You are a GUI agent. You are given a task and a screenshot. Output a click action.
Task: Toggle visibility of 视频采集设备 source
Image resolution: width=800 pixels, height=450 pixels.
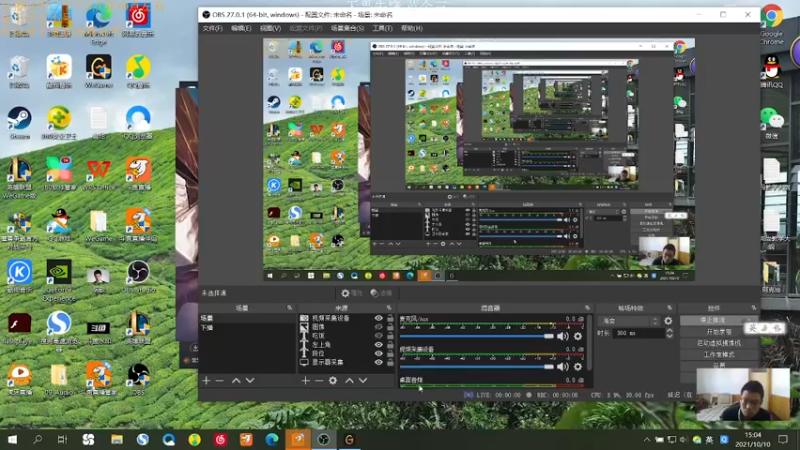[x=379, y=318]
